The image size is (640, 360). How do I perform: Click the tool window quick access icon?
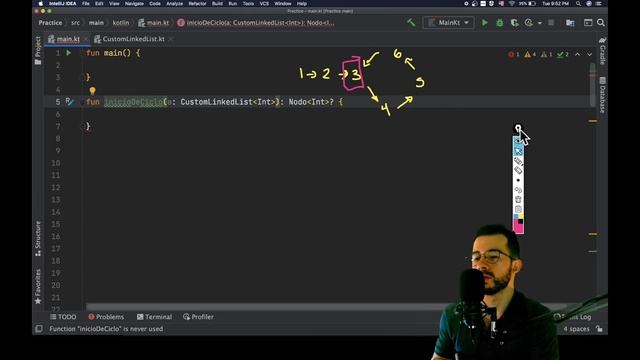pyautogui.click(x=39, y=329)
